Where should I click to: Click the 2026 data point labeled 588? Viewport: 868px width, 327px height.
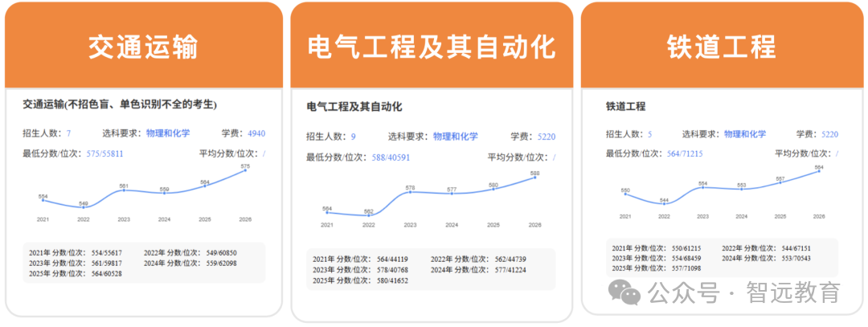pyautogui.click(x=534, y=177)
